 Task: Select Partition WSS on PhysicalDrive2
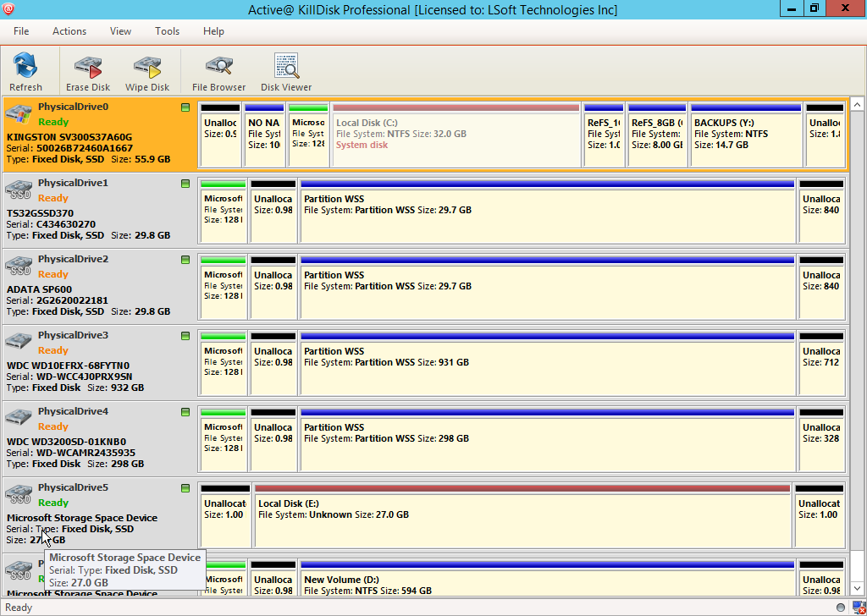click(x=548, y=287)
